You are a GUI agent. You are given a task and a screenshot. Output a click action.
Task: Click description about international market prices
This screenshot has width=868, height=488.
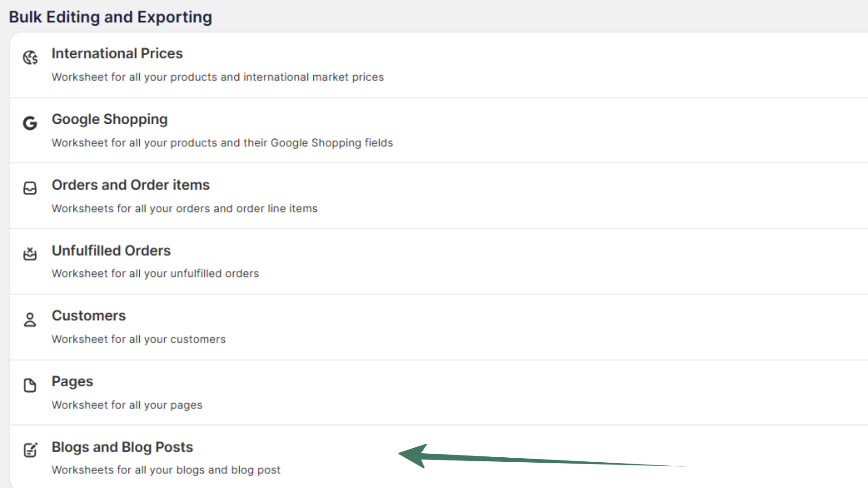coord(217,77)
